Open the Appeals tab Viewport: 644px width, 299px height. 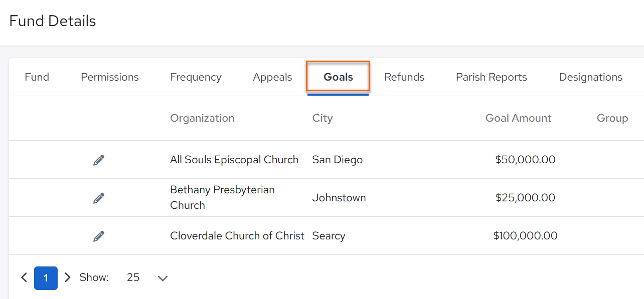272,77
